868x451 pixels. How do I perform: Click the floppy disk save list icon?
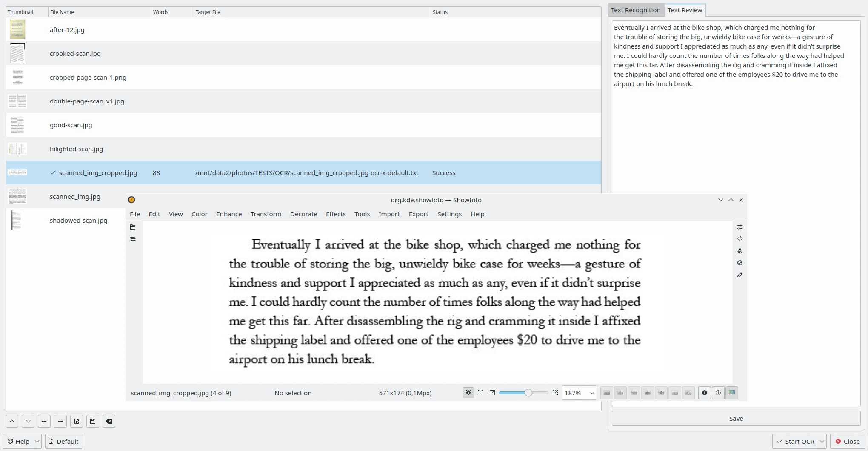(x=93, y=421)
